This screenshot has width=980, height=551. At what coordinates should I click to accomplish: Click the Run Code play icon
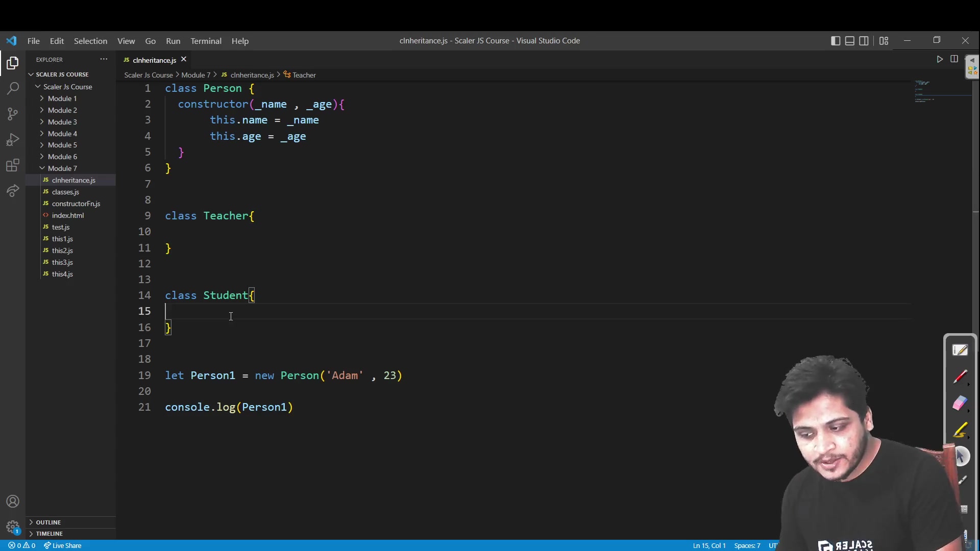[940, 59]
